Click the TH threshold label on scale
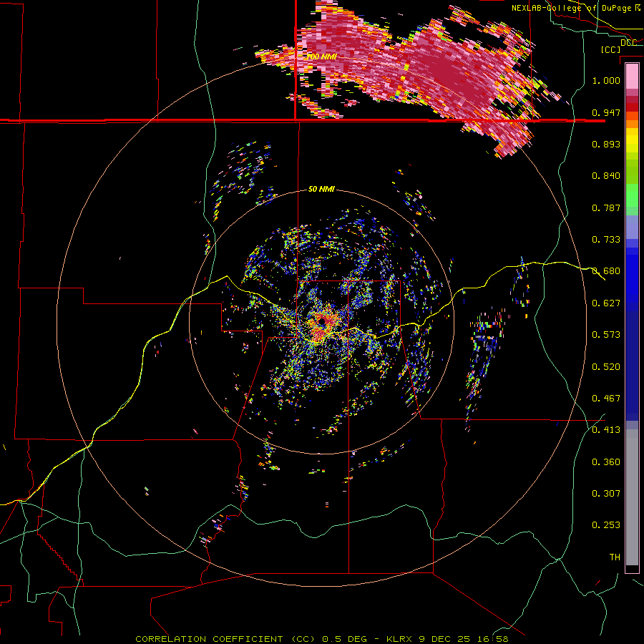The height and width of the screenshot is (644, 644). point(615,557)
